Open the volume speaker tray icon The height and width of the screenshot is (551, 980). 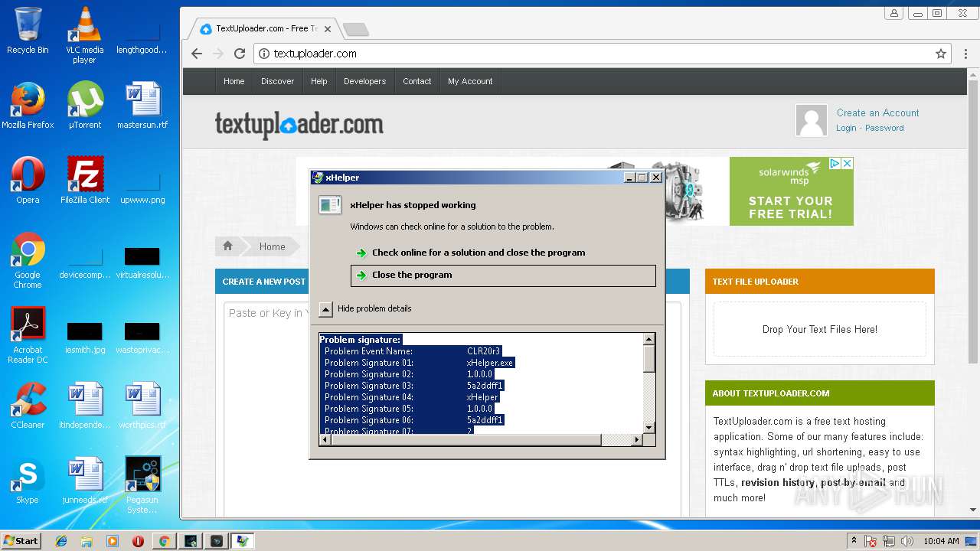[x=907, y=541]
